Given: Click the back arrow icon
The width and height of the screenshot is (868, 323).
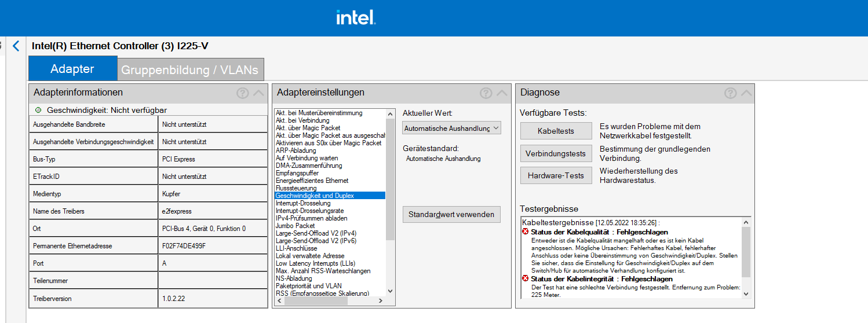Looking at the screenshot, I should click(16, 46).
